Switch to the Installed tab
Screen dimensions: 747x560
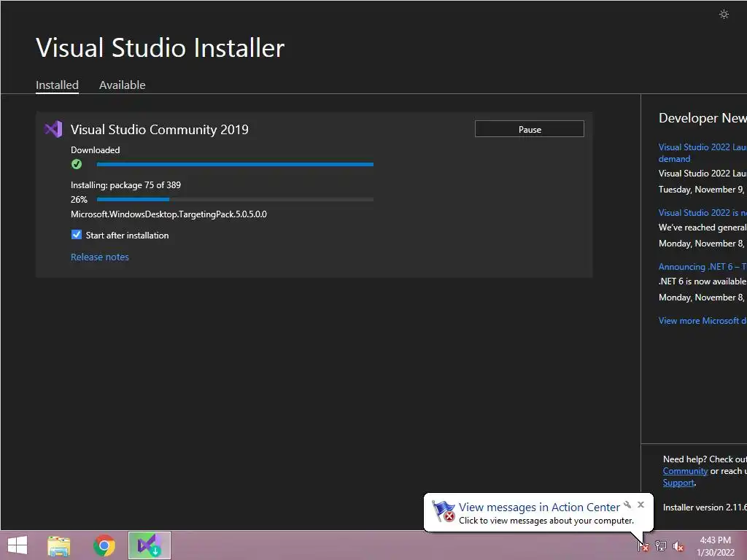coord(57,85)
